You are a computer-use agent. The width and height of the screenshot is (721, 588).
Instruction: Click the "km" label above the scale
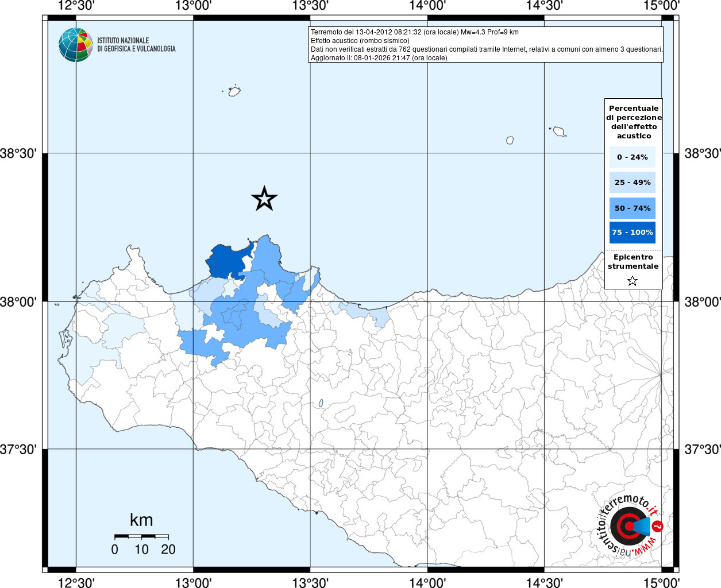point(141,520)
